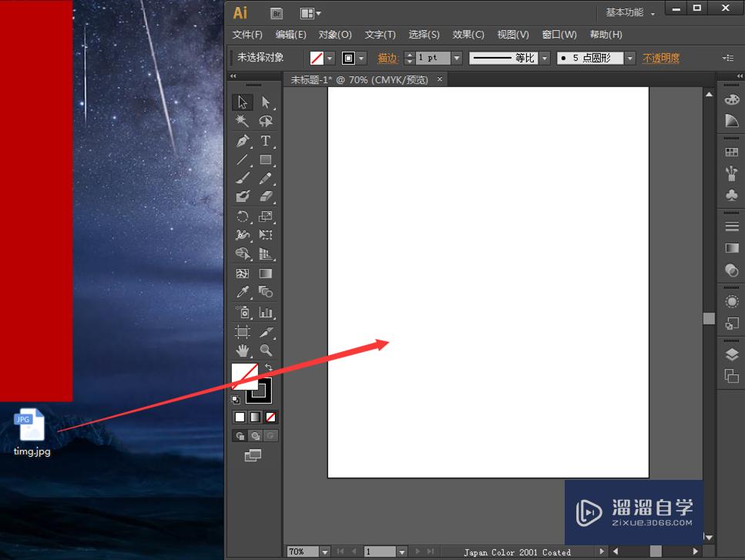Screen dimensions: 745x560
Task: Open the artboard number dropdown
Action: [x=401, y=552]
